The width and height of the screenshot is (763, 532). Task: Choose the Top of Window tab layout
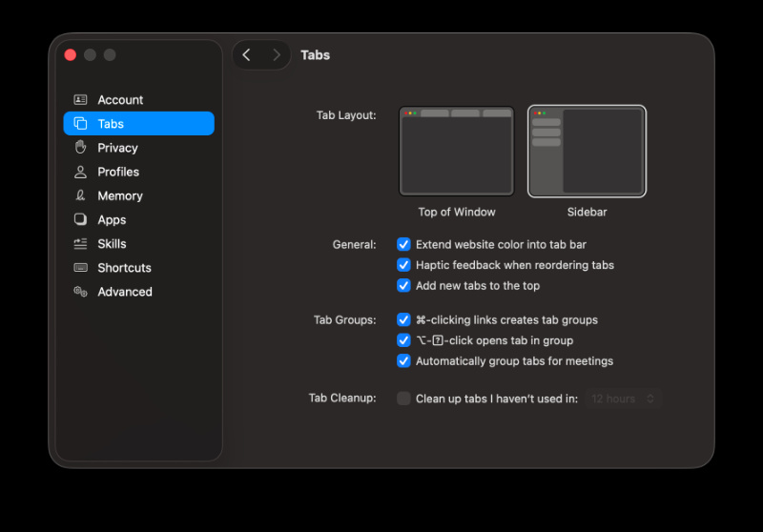click(x=457, y=151)
